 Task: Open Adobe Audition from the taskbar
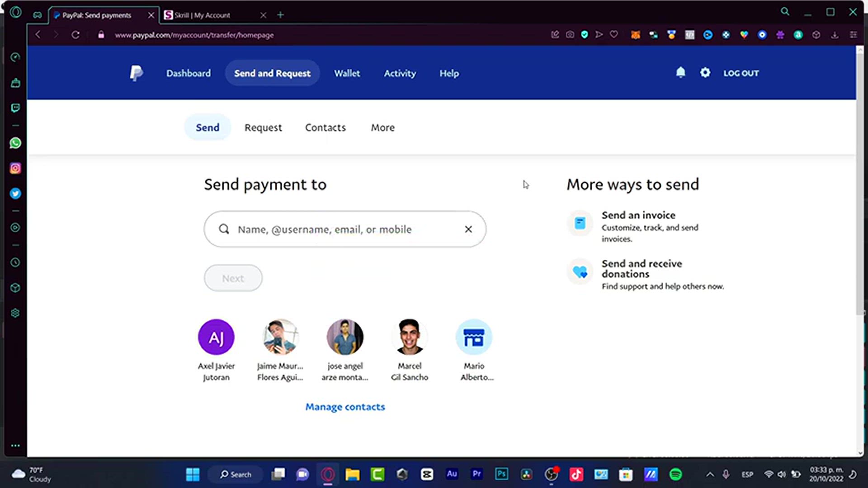(x=452, y=474)
